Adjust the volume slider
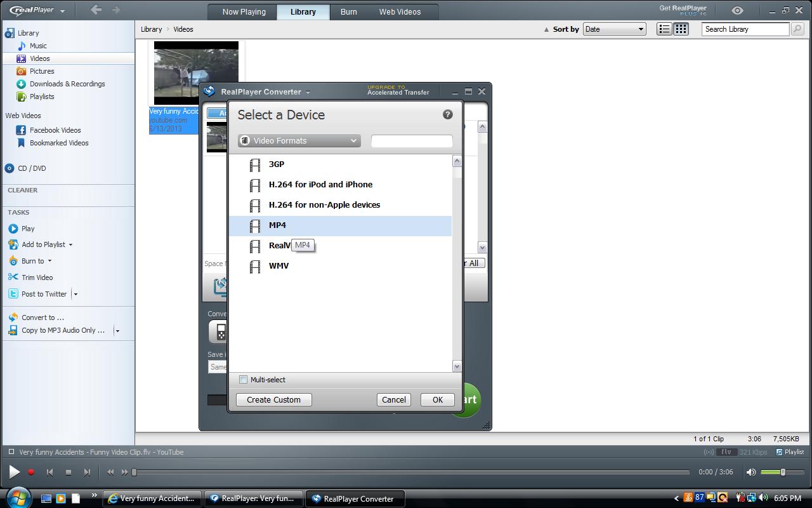 pyautogui.click(x=782, y=472)
